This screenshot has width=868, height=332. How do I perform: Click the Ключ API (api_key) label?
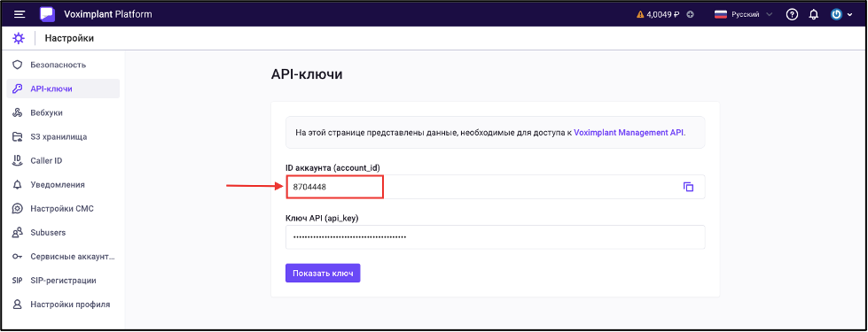point(322,218)
